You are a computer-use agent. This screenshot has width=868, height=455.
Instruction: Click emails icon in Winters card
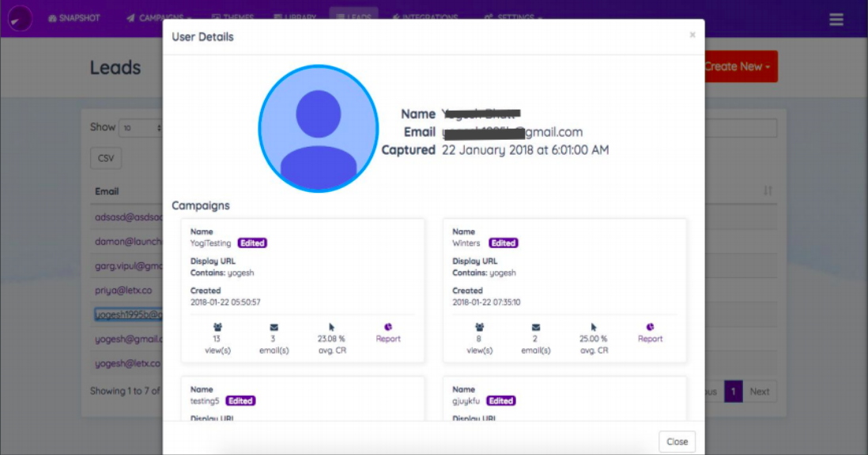[x=536, y=327]
